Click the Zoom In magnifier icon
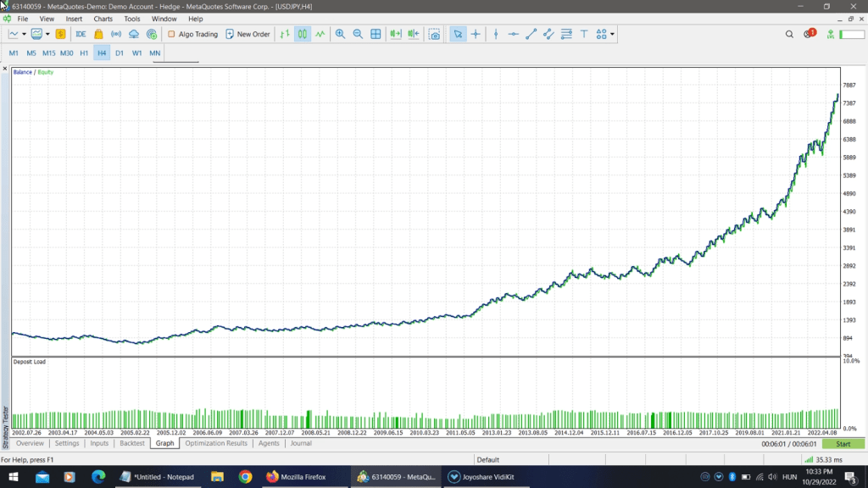This screenshot has height=488, width=868. [x=340, y=35]
